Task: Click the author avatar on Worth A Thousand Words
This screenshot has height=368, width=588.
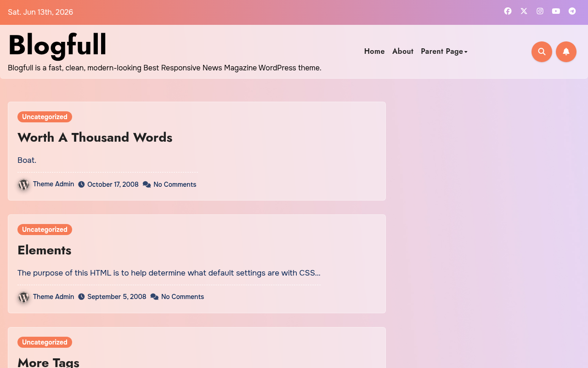Action: tap(23, 184)
